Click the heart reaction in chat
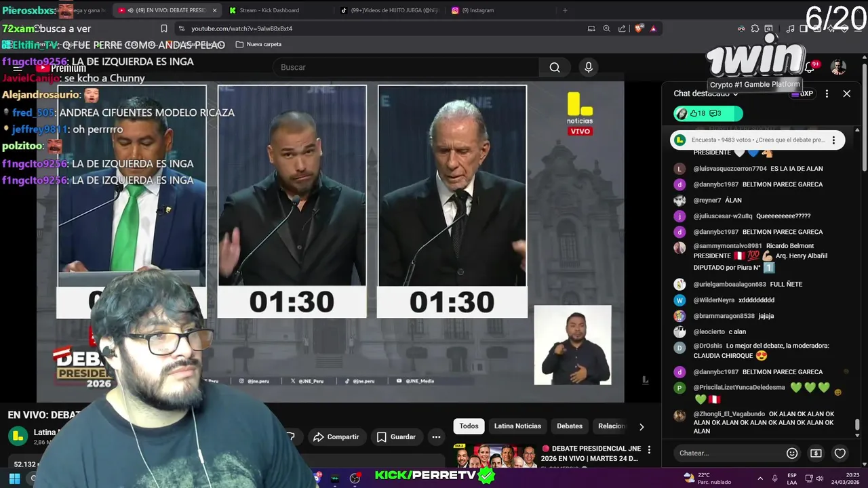Viewport: 868px width, 488px height. (840, 453)
